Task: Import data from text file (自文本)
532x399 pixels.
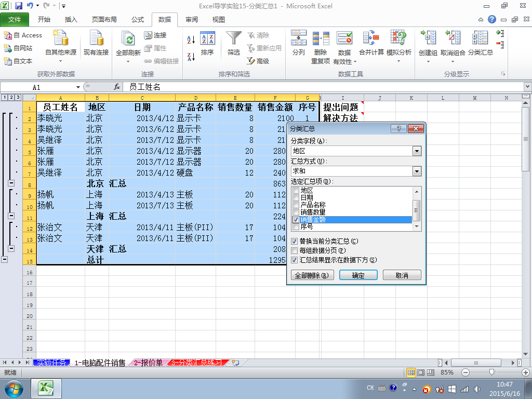Action: click(x=18, y=61)
